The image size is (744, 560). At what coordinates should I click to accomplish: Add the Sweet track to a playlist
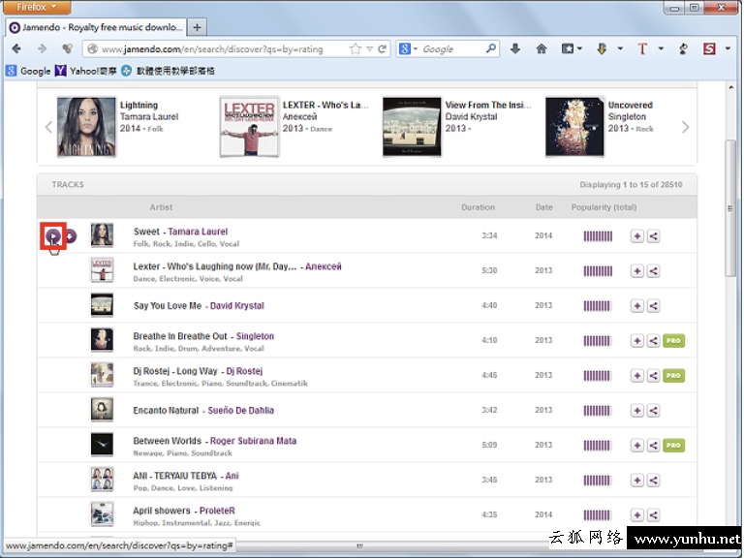pos(636,235)
